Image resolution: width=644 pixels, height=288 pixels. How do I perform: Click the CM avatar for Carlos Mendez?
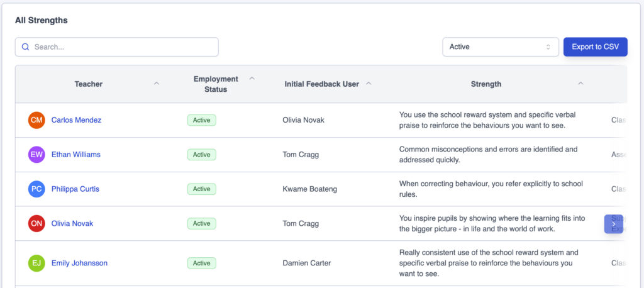coord(37,120)
